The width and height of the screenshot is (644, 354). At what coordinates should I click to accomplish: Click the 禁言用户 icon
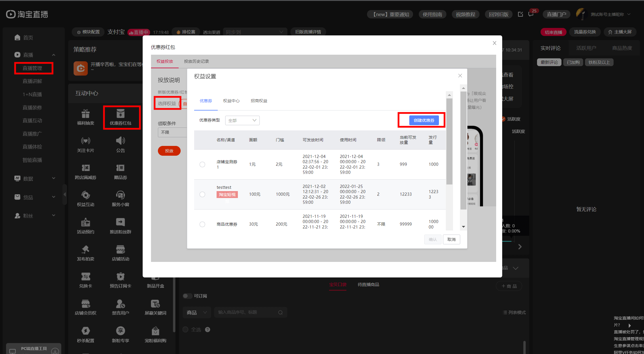[121, 304]
